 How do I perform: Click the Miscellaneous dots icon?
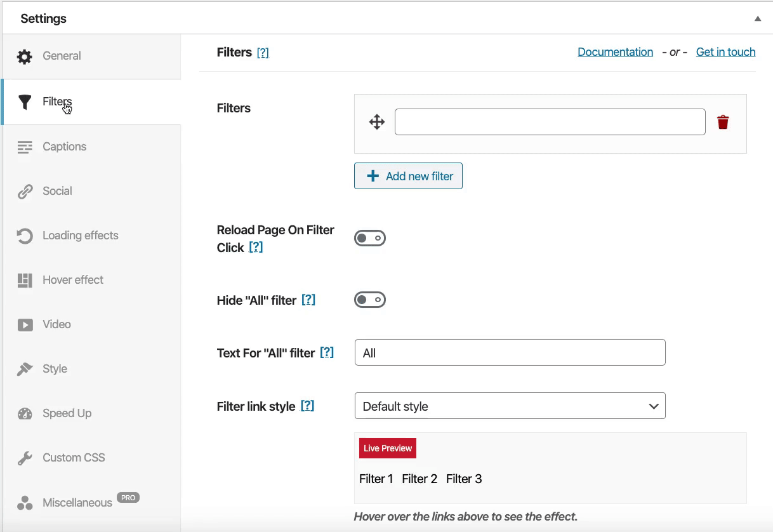tap(25, 503)
